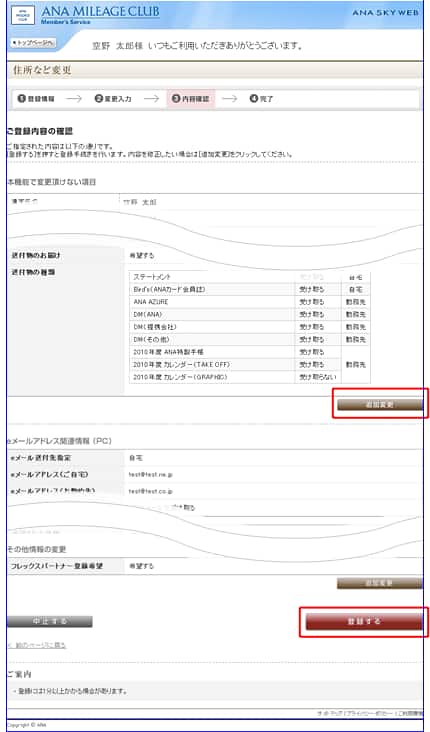Click the upper 追加変更 button under mailing table

click(x=380, y=404)
